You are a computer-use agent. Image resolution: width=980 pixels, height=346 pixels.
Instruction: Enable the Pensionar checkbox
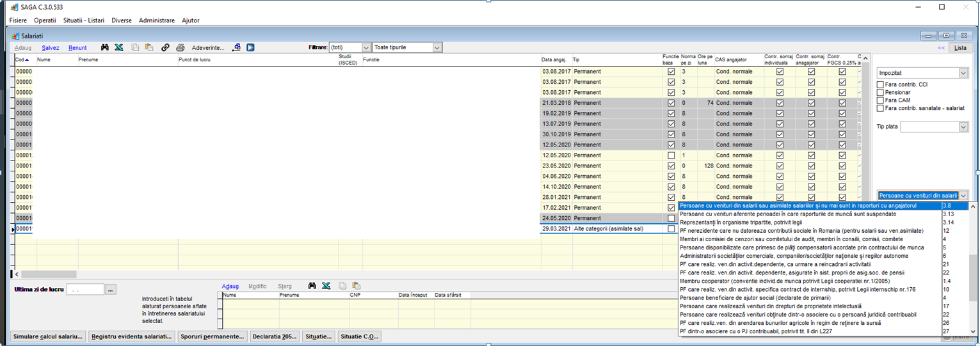click(880, 93)
